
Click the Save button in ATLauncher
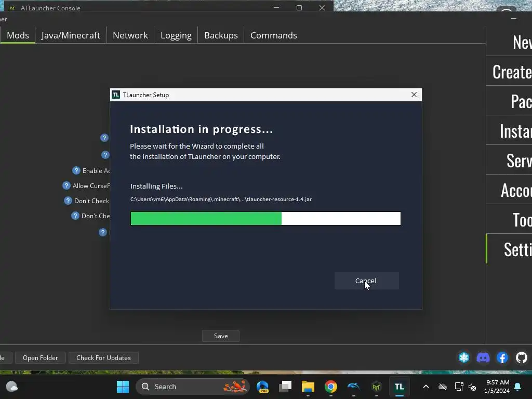221,336
